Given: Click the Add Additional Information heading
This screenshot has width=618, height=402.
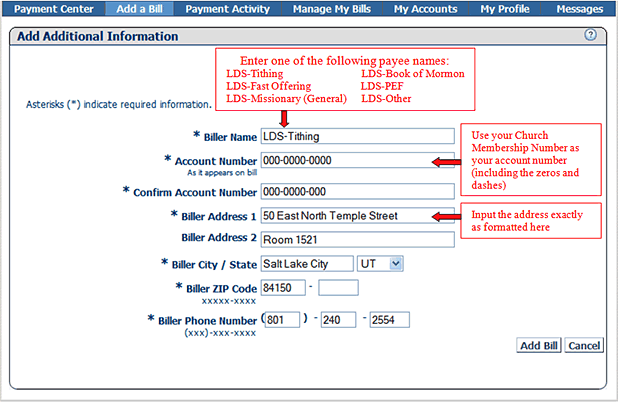Looking at the screenshot, I should click(x=98, y=36).
